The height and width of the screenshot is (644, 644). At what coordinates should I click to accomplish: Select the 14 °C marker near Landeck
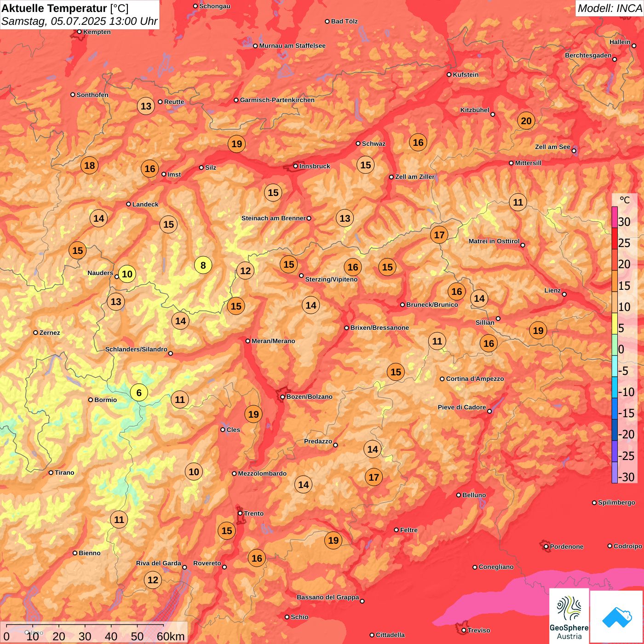tap(99, 218)
